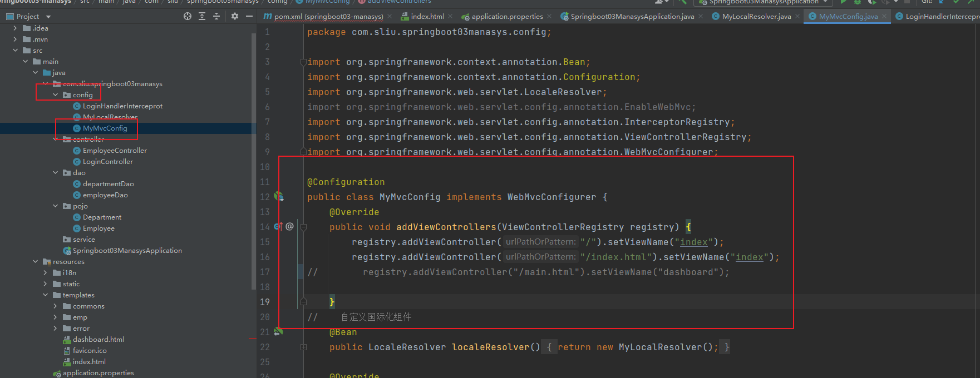
Task: Click the Spring bean gutter icon on line 12
Action: (279, 197)
